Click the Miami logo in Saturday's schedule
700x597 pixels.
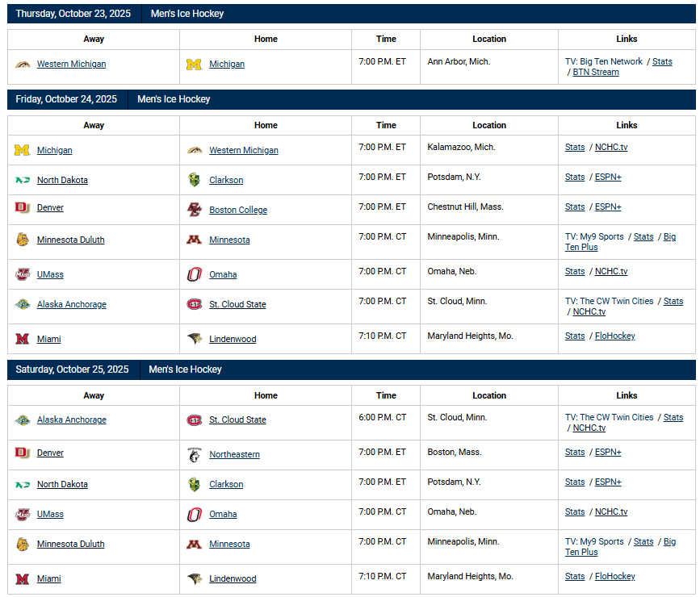pyautogui.click(x=22, y=578)
